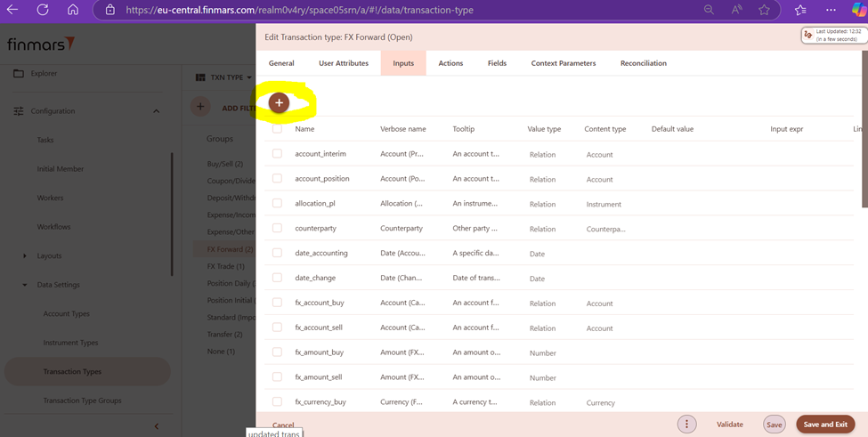
Task: Click the browser address bar URL
Action: pos(299,10)
